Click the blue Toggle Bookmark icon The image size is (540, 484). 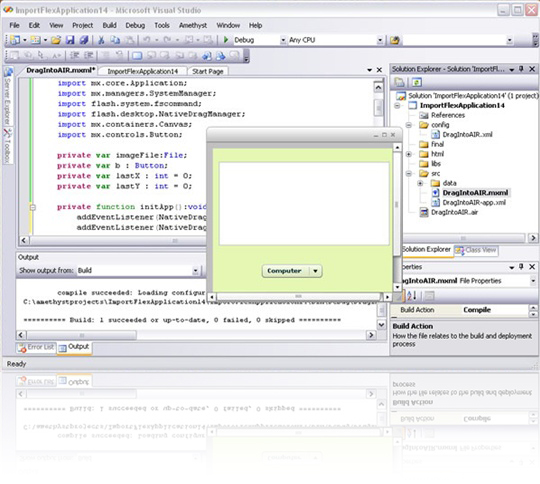pos(137,55)
